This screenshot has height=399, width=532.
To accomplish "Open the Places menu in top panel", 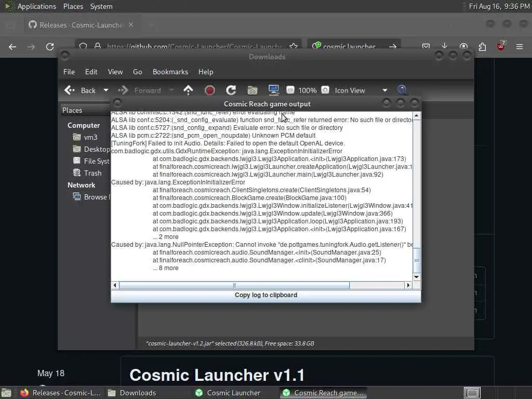I will [73, 6].
